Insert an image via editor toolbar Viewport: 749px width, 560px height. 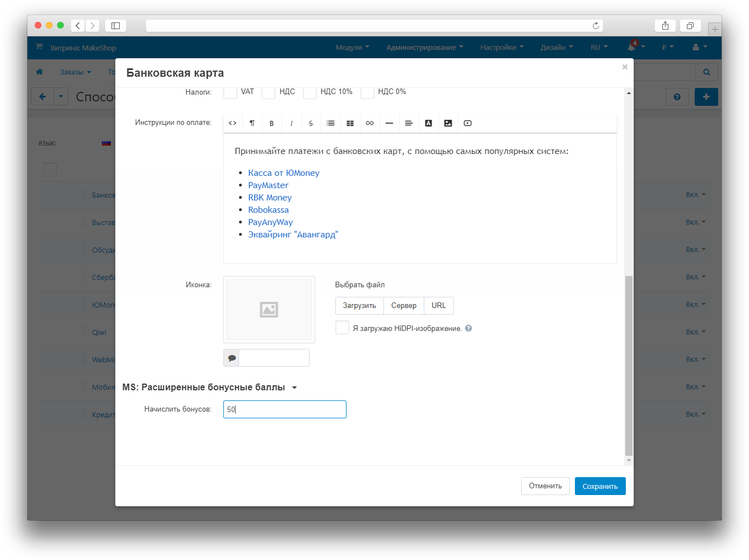[x=448, y=123]
